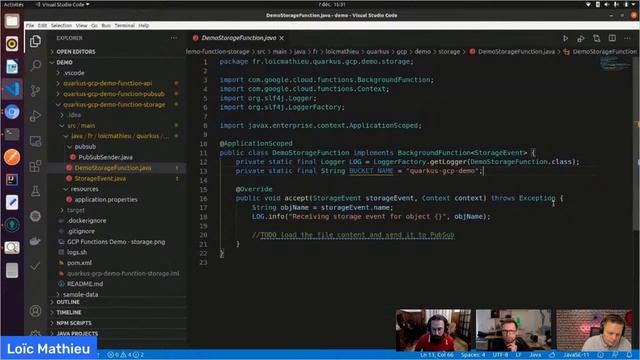The width and height of the screenshot is (640, 360).
Task: Open Activities overview in top bar
Action: (13, 4)
